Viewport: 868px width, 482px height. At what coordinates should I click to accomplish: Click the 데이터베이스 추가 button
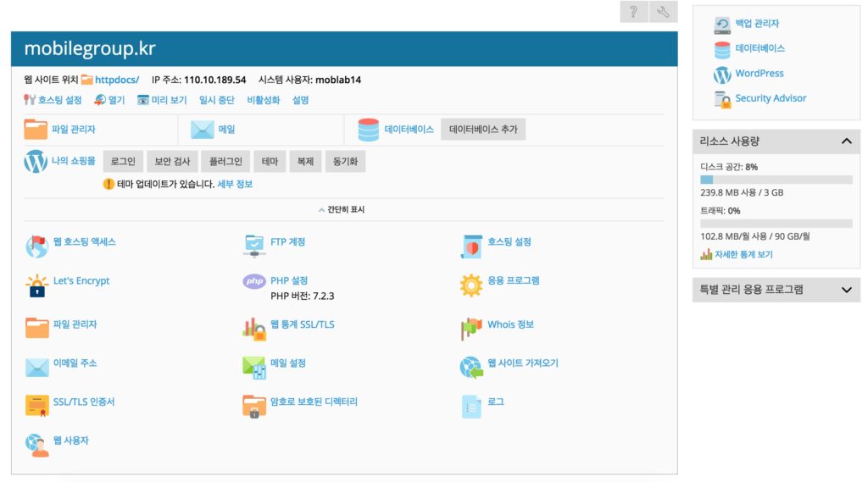[x=482, y=130]
